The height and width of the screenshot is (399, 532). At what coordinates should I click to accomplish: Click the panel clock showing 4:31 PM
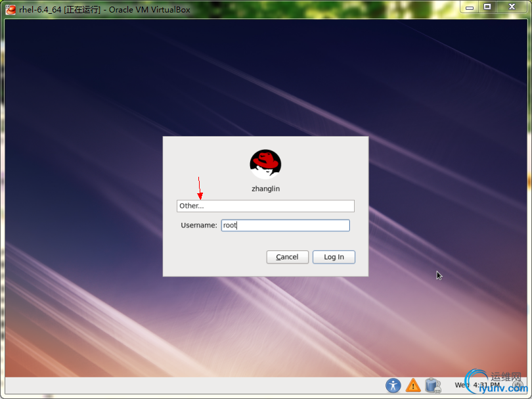[477, 385]
